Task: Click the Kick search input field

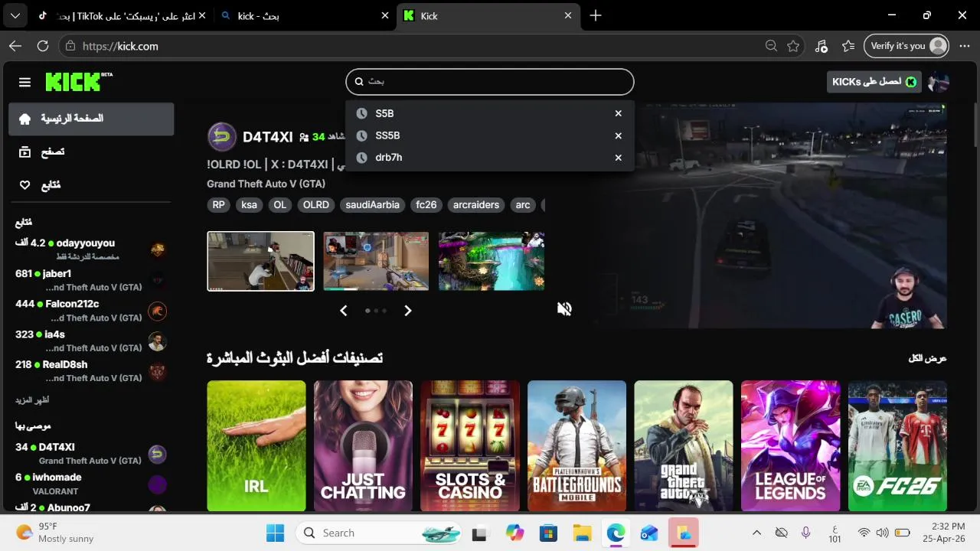Action: (x=490, y=82)
